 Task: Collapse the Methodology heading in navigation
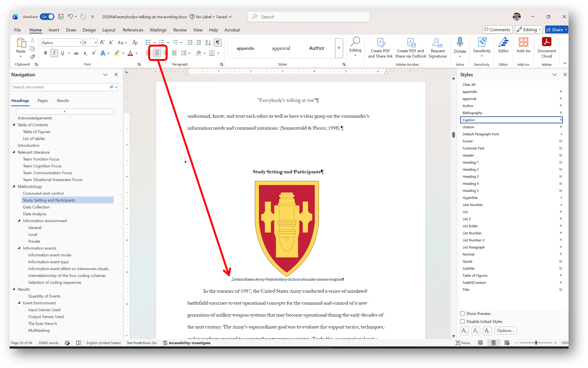coord(14,186)
